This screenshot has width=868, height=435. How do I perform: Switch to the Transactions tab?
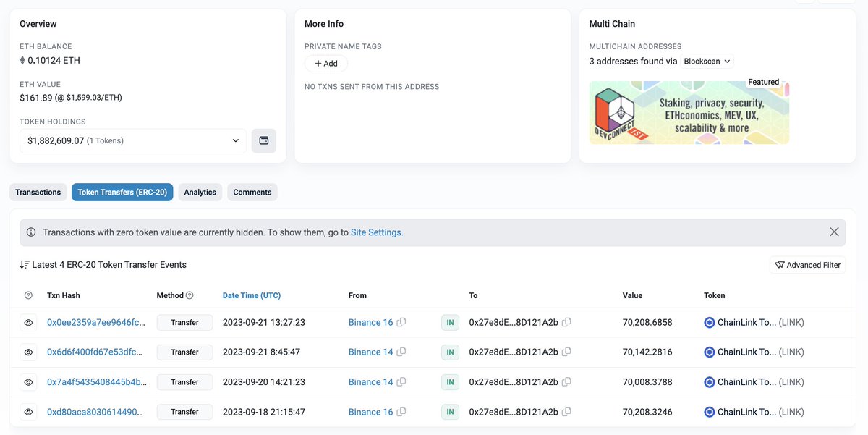38,192
